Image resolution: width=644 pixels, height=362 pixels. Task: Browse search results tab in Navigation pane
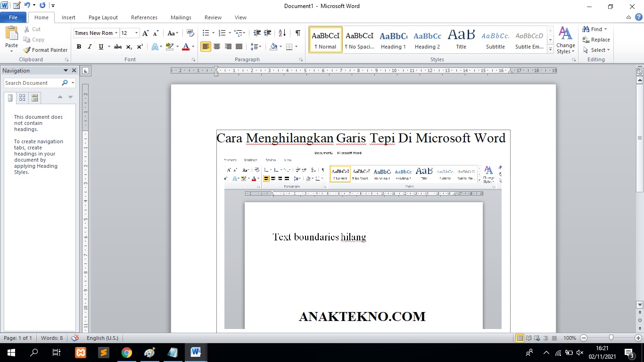(34, 98)
